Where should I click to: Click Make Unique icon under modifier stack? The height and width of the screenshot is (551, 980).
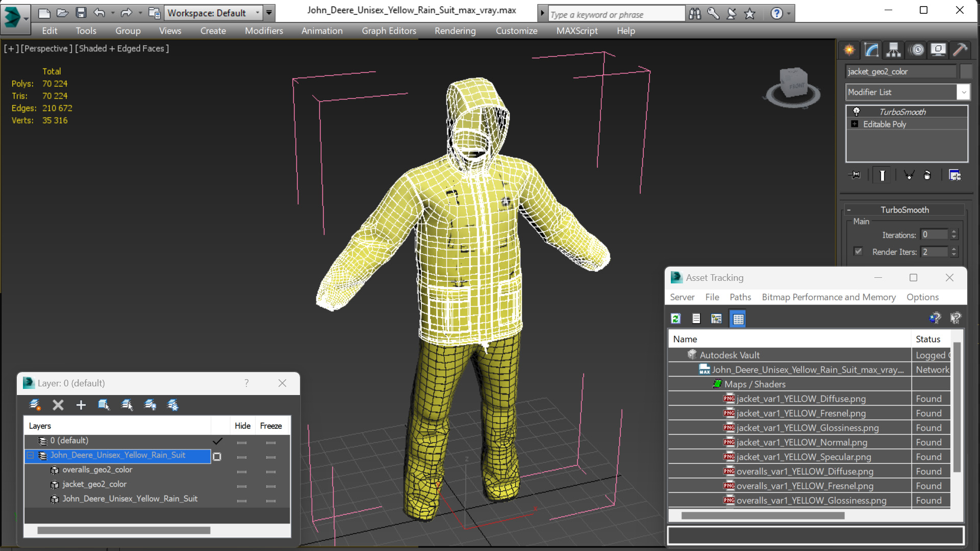909,175
